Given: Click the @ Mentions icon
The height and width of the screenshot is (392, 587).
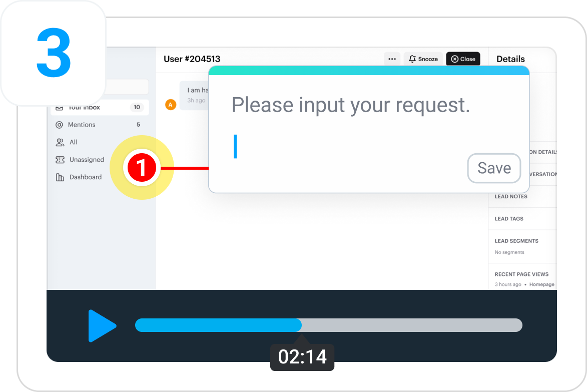Looking at the screenshot, I should [59, 125].
